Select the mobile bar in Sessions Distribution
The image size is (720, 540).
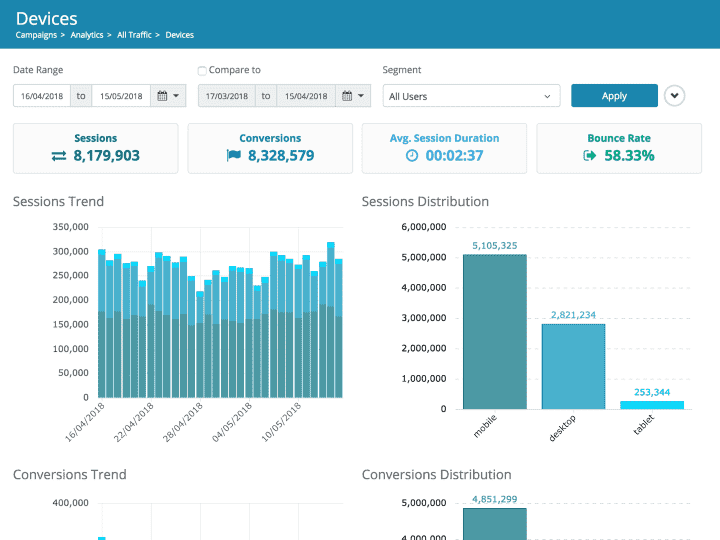click(494, 332)
